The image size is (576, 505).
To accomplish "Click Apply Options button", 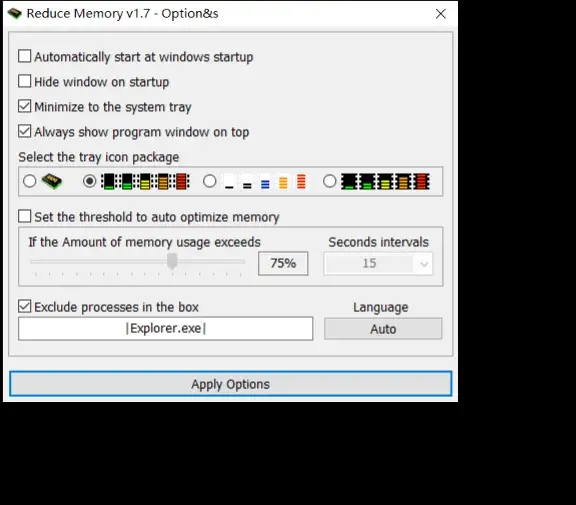I will (x=230, y=384).
